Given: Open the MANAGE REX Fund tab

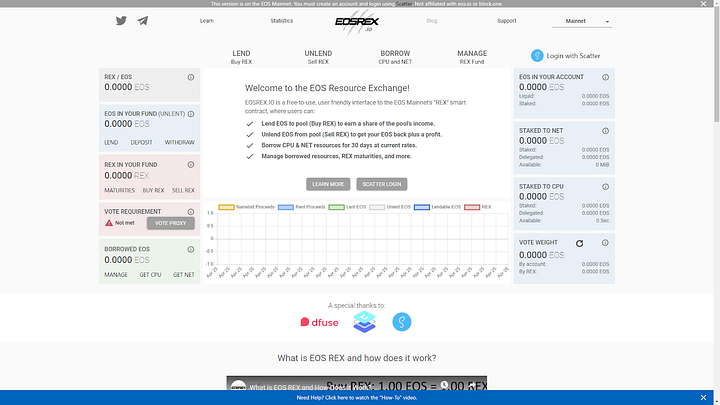Looking at the screenshot, I should pyautogui.click(x=472, y=57).
